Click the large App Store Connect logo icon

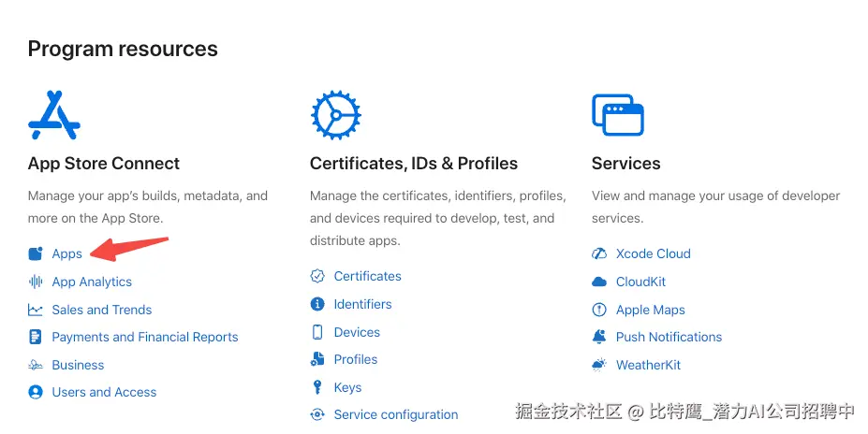(54, 115)
